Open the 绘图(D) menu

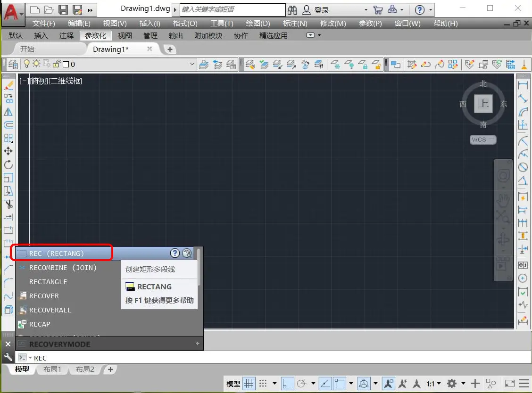click(x=258, y=24)
